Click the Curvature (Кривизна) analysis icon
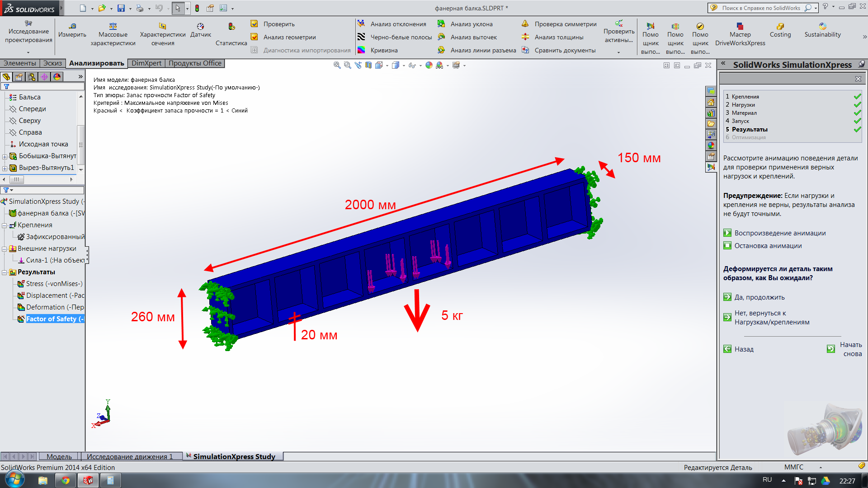This screenshot has width=868, height=488. click(x=361, y=50)
